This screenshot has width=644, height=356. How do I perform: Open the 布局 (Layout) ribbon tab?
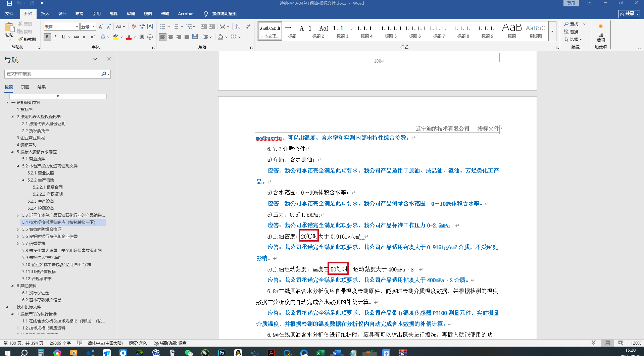point(80,14)
